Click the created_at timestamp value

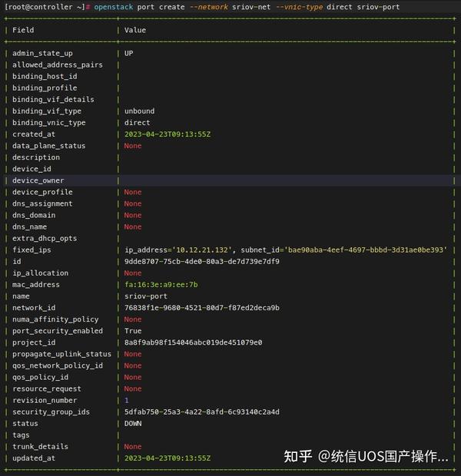pyautogui.click(x=167, y=134)
